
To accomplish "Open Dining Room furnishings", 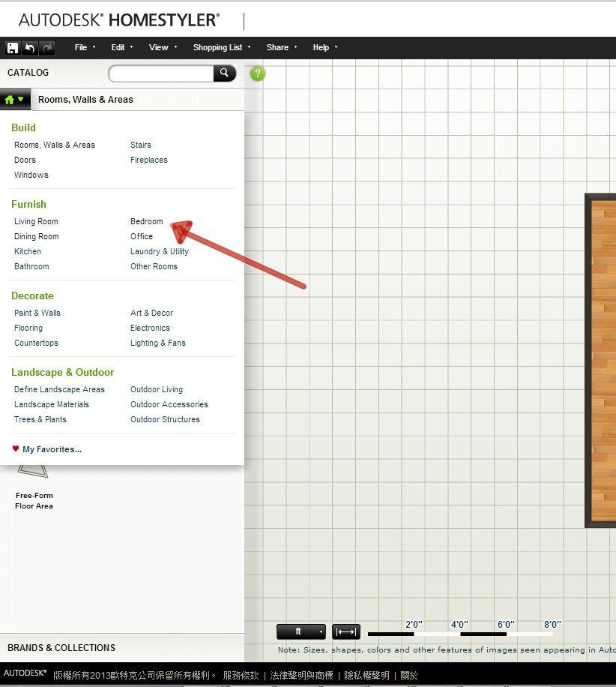I will (x=36, y=236).
